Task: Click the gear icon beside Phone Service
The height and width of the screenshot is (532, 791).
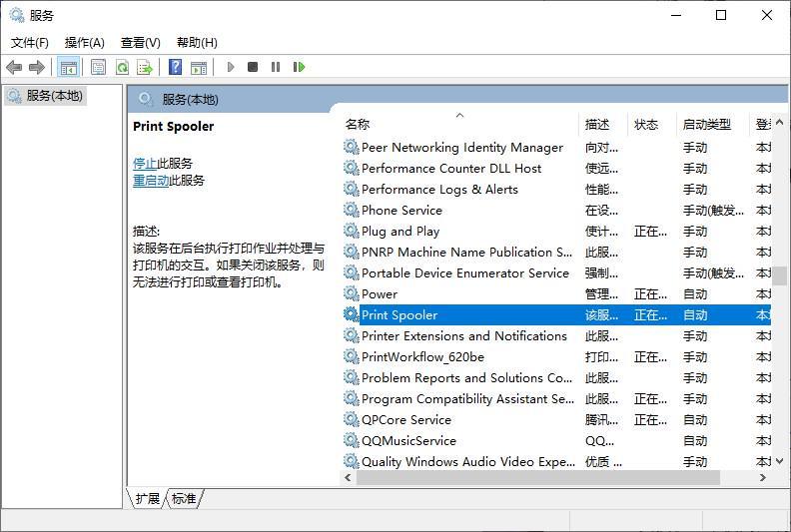Action: pos(352,210)
